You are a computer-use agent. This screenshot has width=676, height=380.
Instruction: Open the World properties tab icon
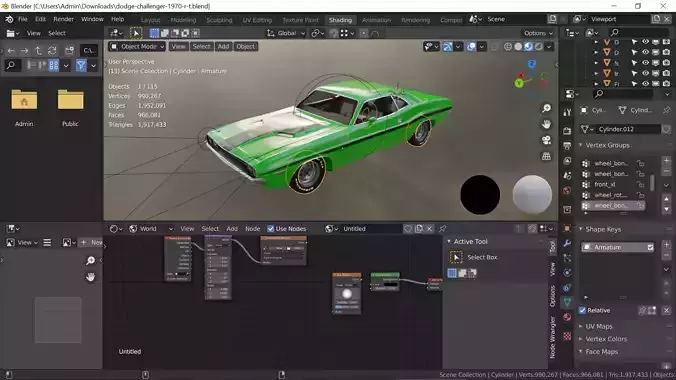coord(567,191)
